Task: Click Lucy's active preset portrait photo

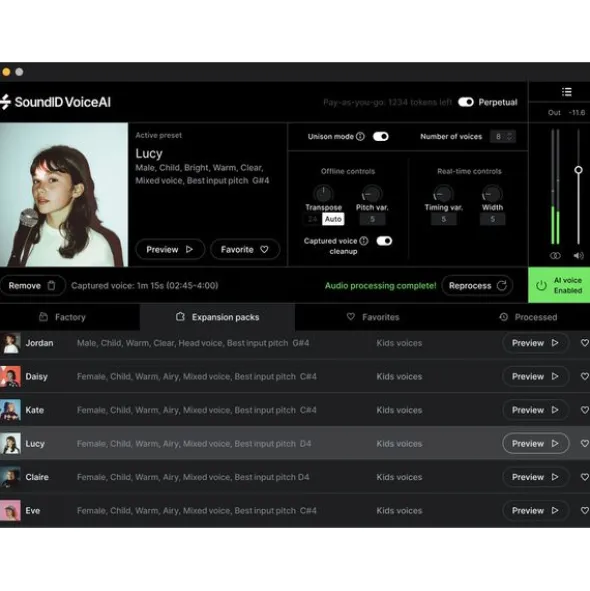Action: point(64,194)
